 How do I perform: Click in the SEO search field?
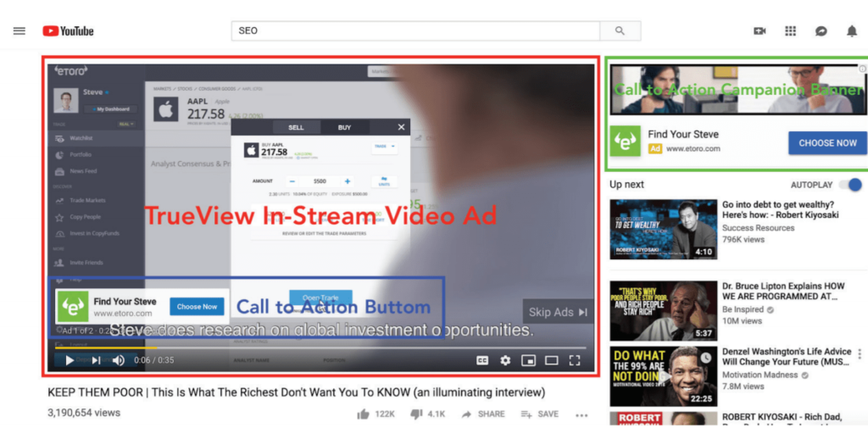pos(415,31)
